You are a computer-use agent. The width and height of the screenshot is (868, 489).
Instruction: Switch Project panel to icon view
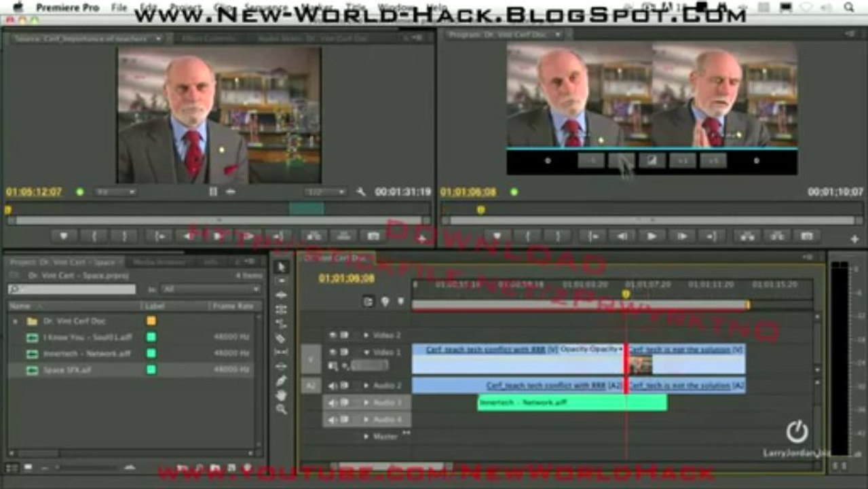[x=28, y=468]
